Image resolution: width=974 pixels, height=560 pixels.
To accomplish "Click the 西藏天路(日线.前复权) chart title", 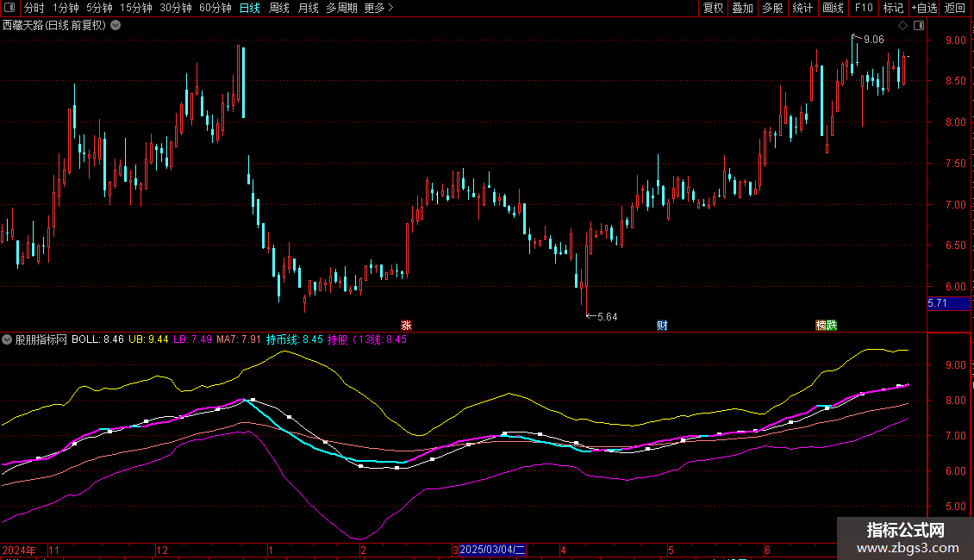I will click(x=54, y=26).
